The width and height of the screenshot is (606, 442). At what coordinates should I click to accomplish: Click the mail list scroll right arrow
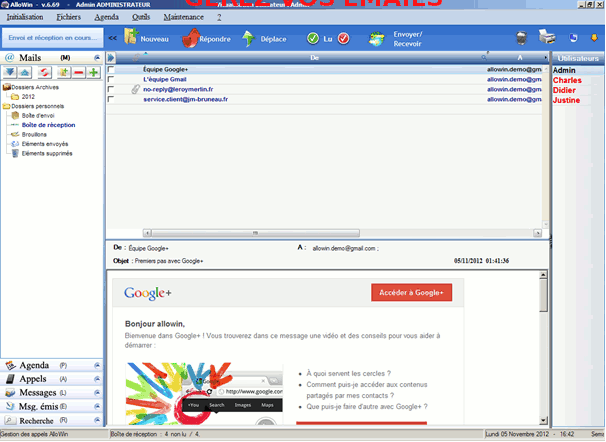537,233
